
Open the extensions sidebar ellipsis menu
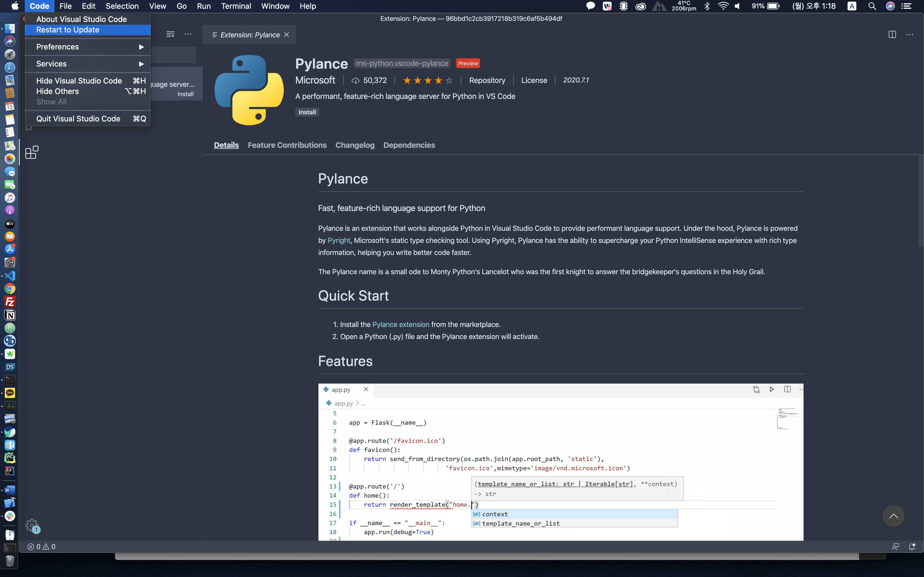click(x=188, y=34)
